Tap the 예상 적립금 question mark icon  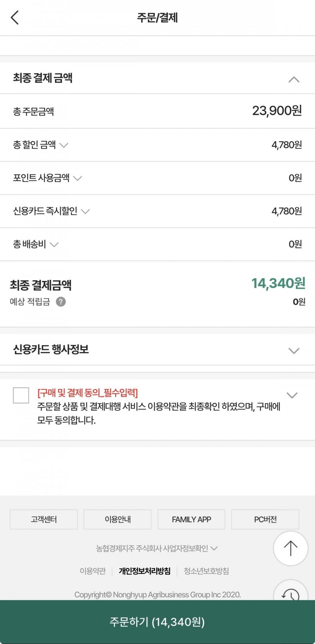tap(61, 302)
